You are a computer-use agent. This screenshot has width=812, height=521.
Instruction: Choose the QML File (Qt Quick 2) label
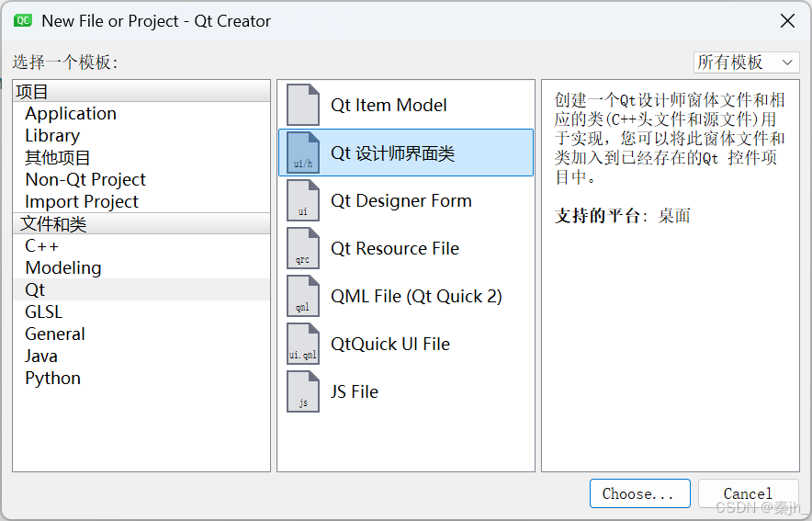[x=416, y=296]
